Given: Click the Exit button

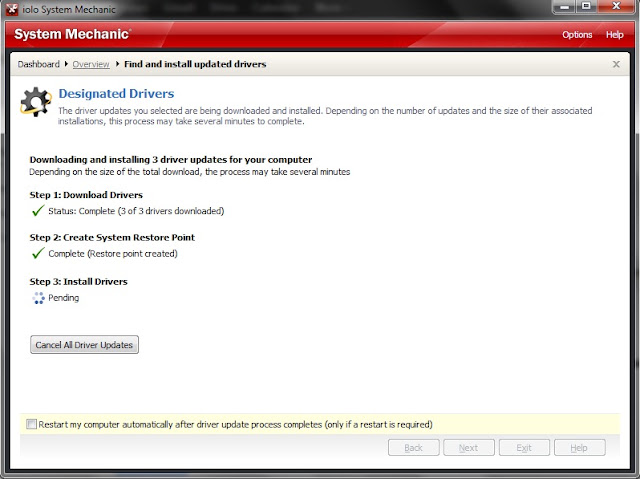Looking at the screenshot, I should pos(524,448).
